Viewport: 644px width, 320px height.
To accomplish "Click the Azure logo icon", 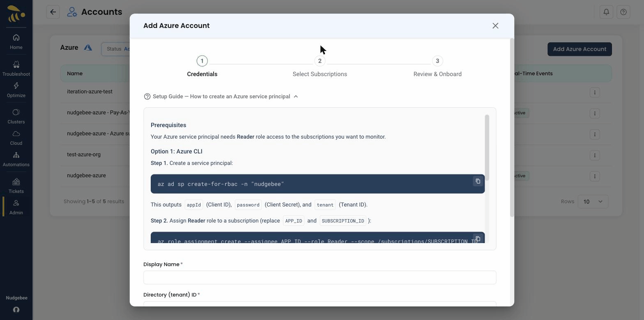I will click(x=88, y=48).
